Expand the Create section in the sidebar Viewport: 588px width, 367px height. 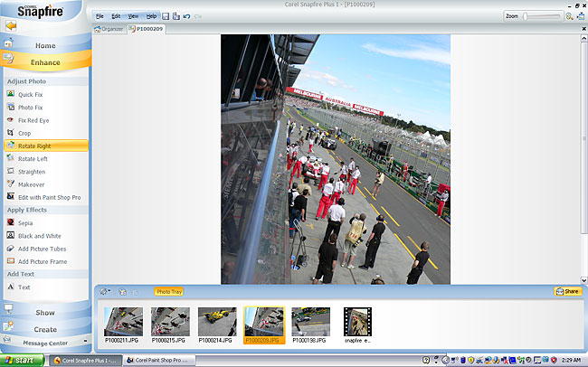[x=45, y=329]
